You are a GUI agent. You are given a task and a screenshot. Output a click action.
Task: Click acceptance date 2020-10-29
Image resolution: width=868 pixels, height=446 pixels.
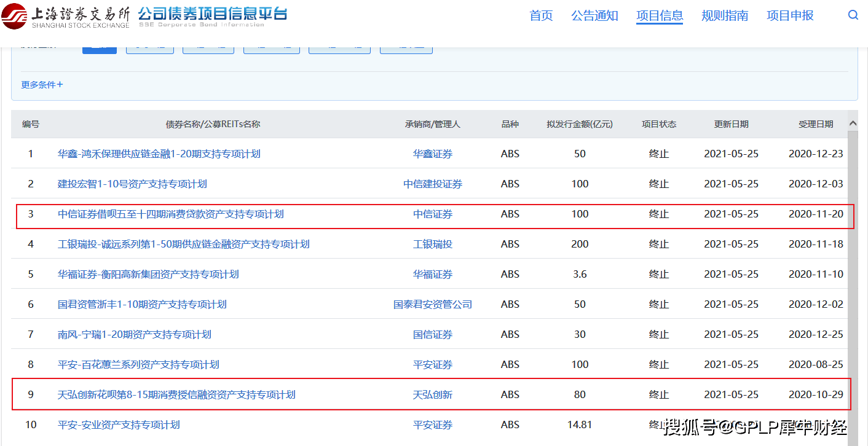(x=816, y=394)
